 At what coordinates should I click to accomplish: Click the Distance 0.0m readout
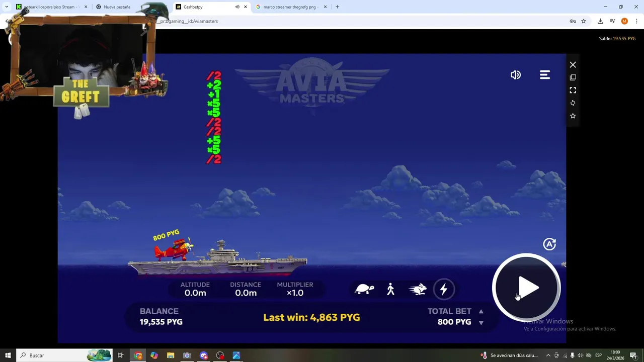246,289
